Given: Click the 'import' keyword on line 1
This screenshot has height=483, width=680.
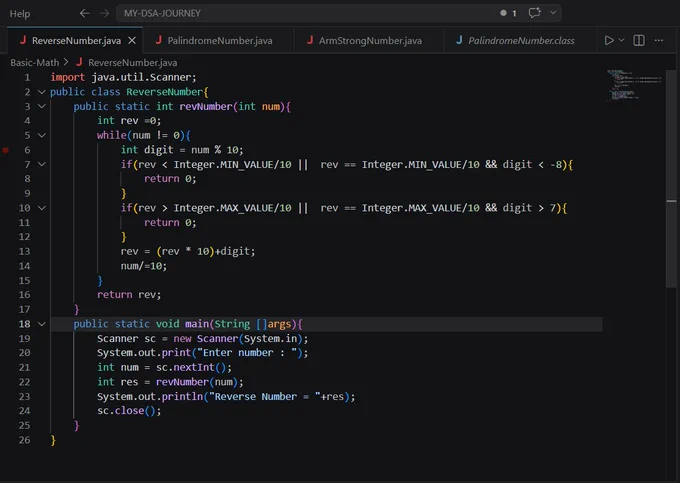Looking at the screenshot, I should (68, 77).
